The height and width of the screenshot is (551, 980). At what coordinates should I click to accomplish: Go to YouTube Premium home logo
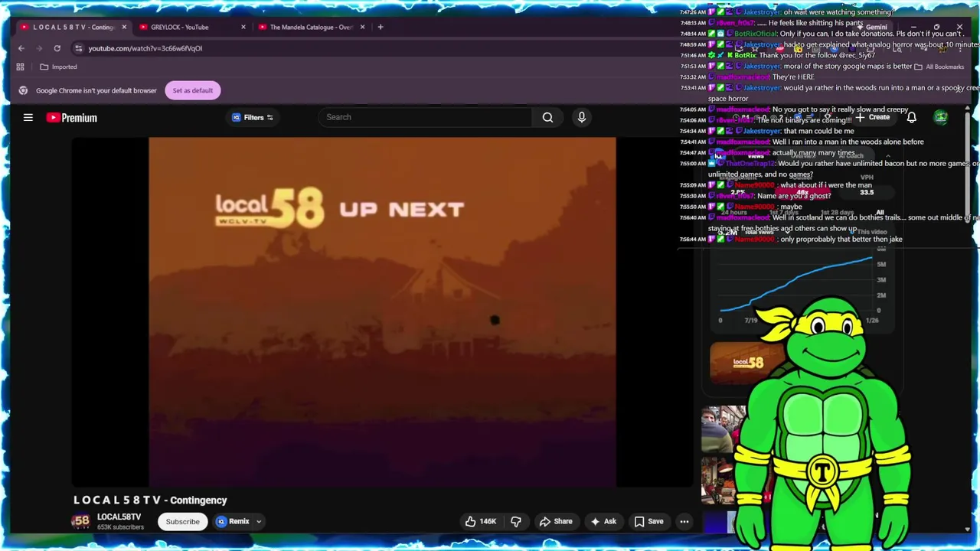[72, 118]
